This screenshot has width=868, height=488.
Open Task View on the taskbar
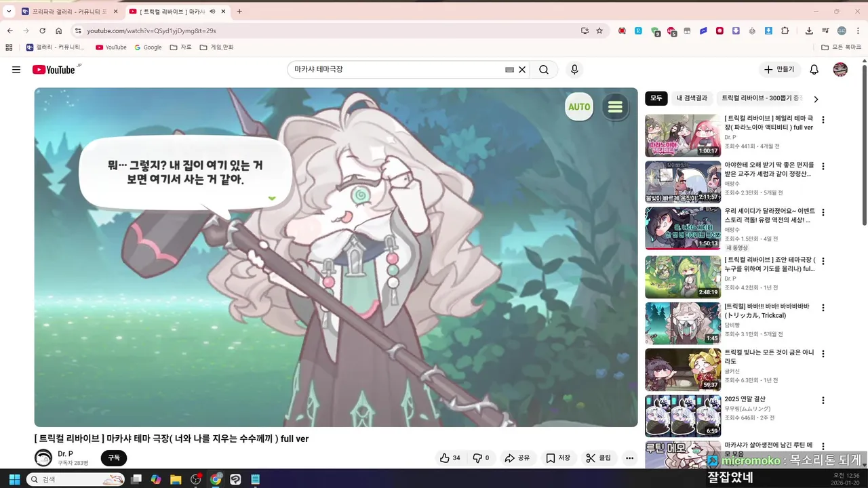(136, 479)
